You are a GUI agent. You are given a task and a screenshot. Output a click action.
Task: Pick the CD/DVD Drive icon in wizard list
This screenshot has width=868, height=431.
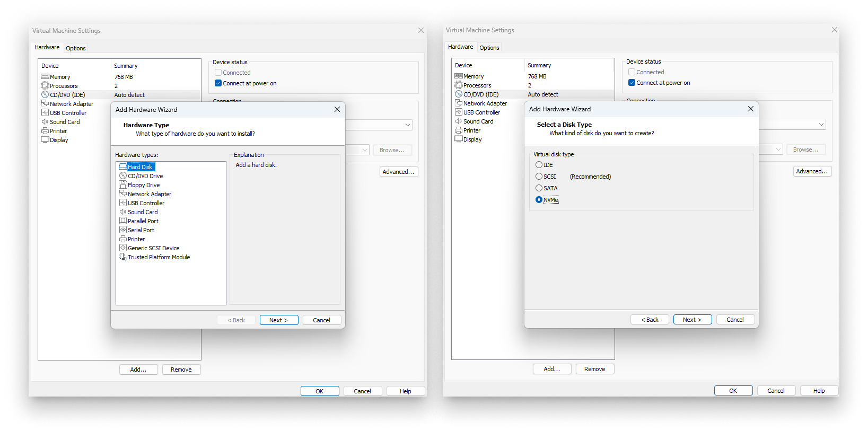(x=123, y=175)
